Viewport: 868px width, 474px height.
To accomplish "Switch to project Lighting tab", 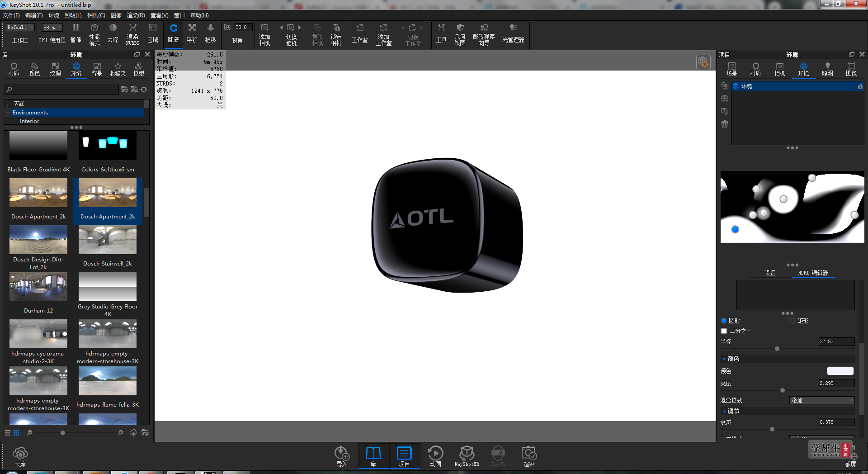I will coord(827,69).
